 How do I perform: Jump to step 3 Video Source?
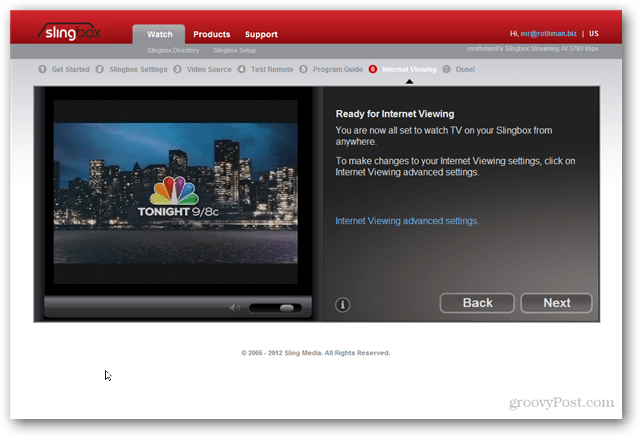[202, 69]
